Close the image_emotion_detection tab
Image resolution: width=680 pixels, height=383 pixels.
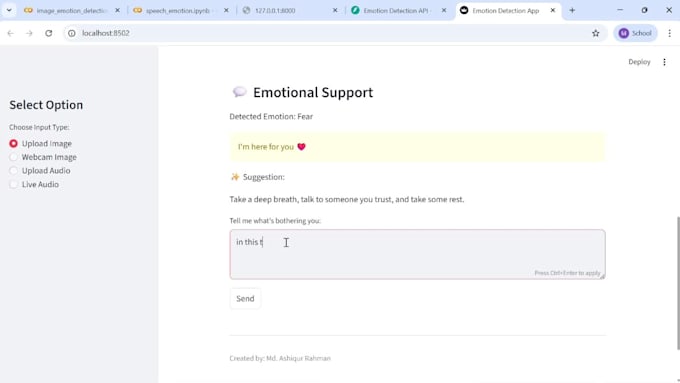117,10
